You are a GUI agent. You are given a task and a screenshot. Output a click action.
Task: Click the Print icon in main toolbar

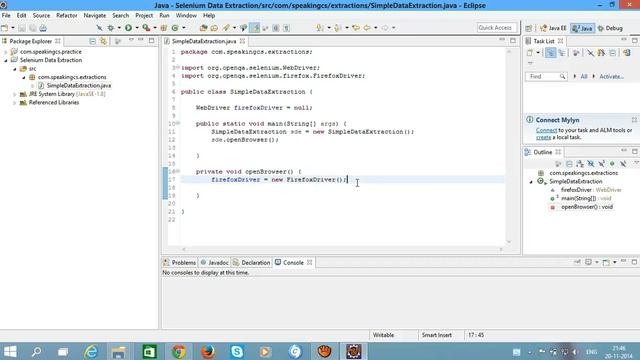point(43,28)
